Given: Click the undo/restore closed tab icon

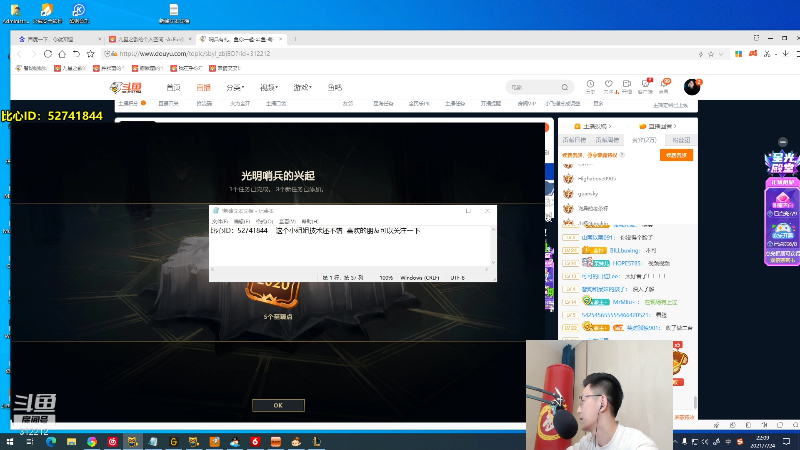Looking at the screenshot, I should point(76,54).
